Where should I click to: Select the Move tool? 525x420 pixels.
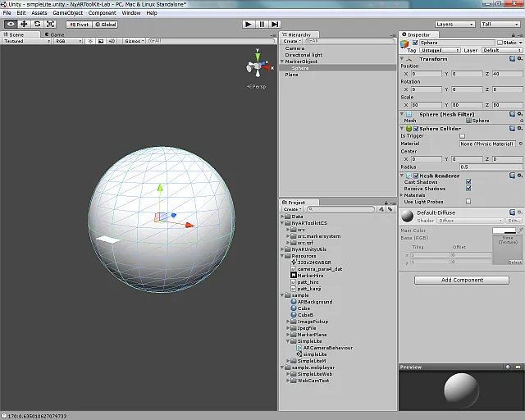pyautogui.click(x=24, y=24)
